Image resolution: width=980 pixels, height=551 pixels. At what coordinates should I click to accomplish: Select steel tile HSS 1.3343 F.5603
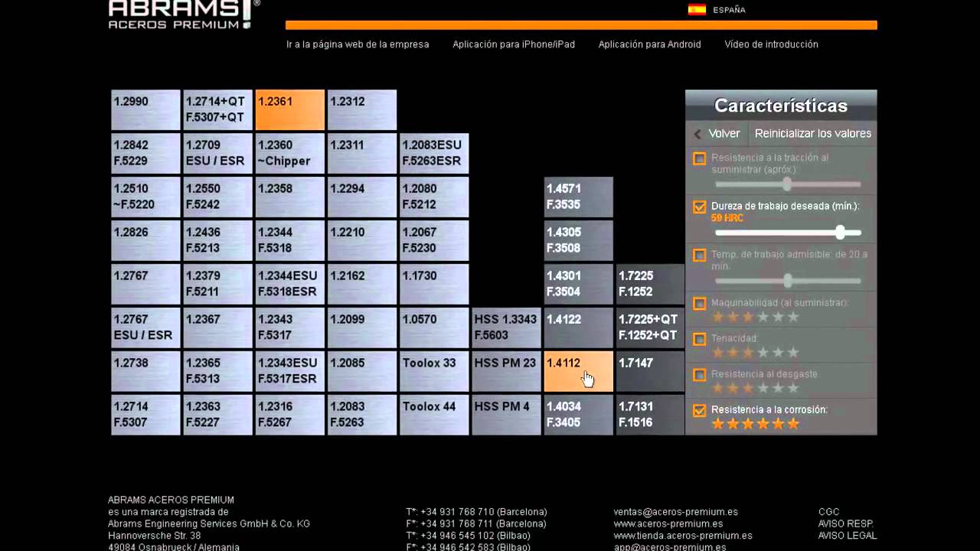pos(506,328)
